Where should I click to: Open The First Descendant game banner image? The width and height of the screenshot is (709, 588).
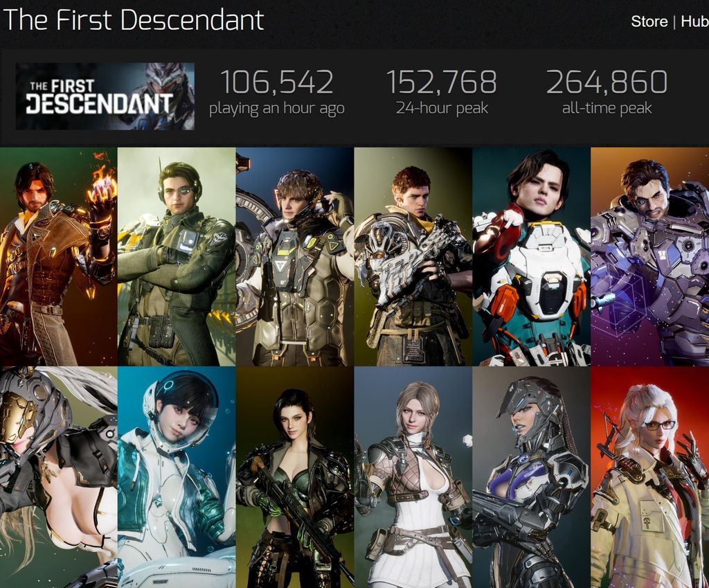click(105, 96)
